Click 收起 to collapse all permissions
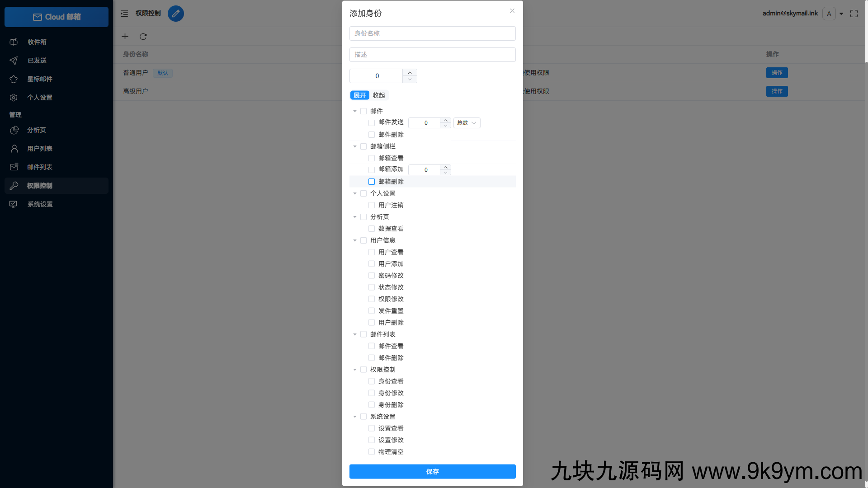Screen dimensions: 868x488 pos(379,95)
